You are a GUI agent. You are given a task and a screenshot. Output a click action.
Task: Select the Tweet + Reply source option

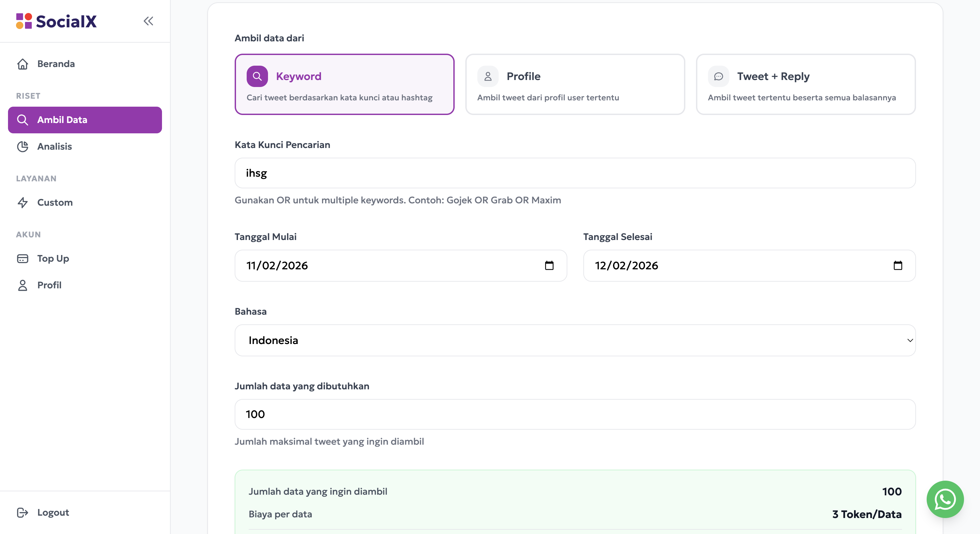805,84
